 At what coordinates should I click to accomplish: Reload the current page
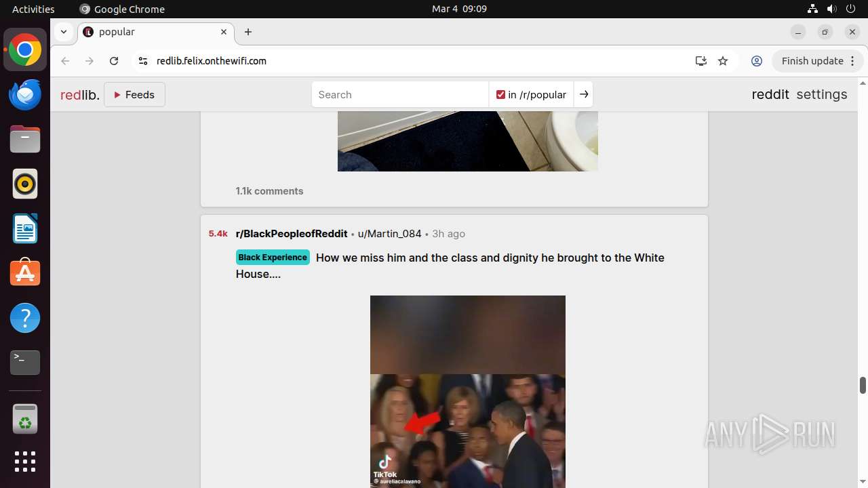[114, 61]
